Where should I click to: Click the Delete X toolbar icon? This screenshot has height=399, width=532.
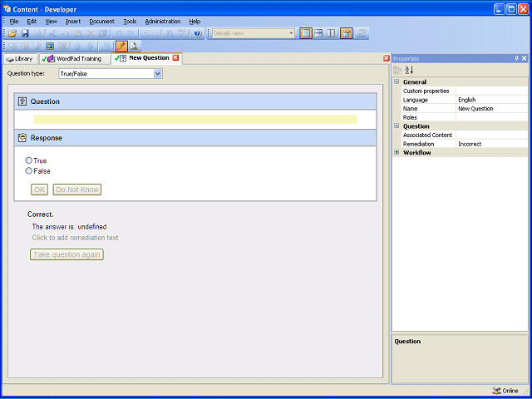click(91, 33)
